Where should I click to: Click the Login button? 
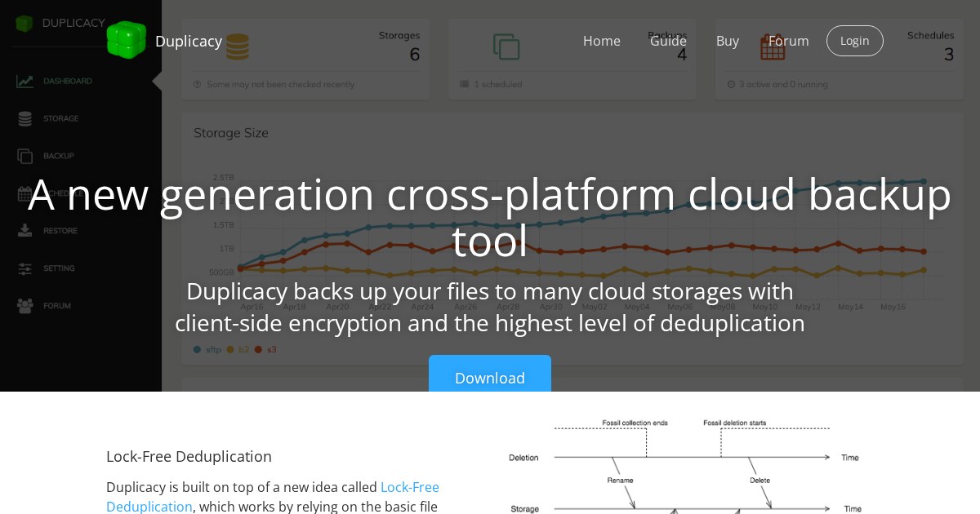(x=855, y=41)
